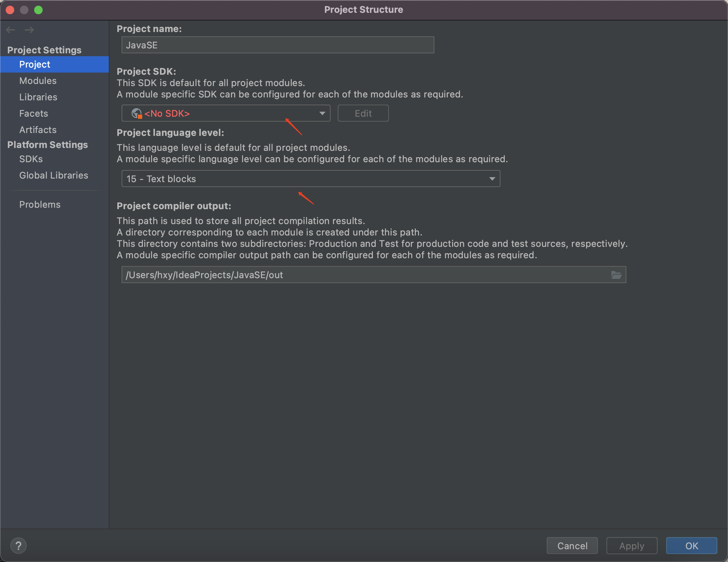Select the 15 - Text blocks combo box
728x562 pixels.
(x=306, y=179)
